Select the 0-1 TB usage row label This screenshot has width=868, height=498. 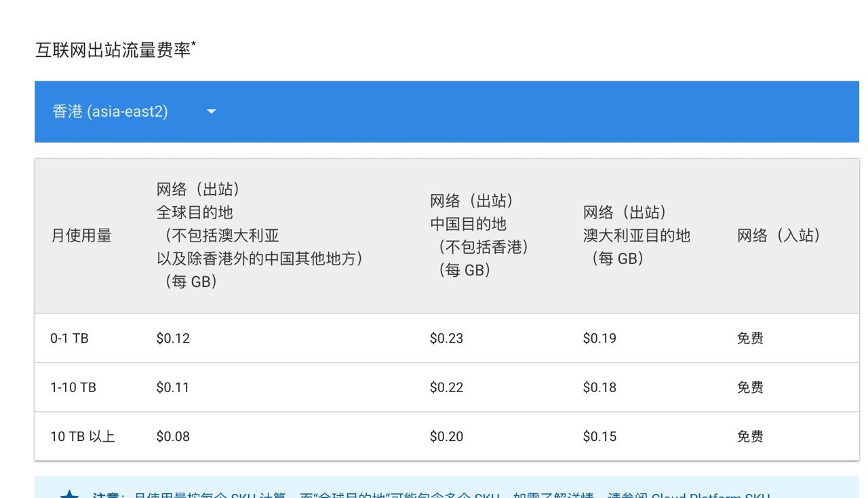(x=69, y=338)
